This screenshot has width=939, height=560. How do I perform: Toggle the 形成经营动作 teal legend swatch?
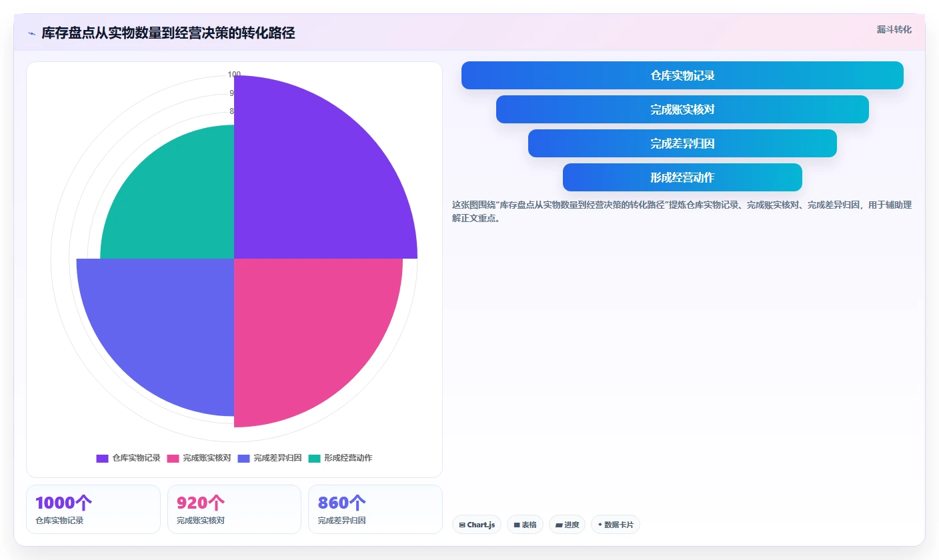314,458
